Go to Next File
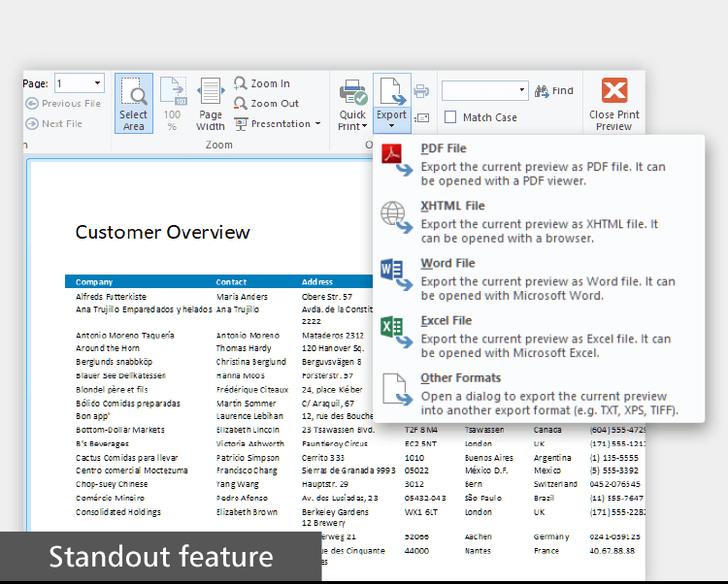 (53, 124)
